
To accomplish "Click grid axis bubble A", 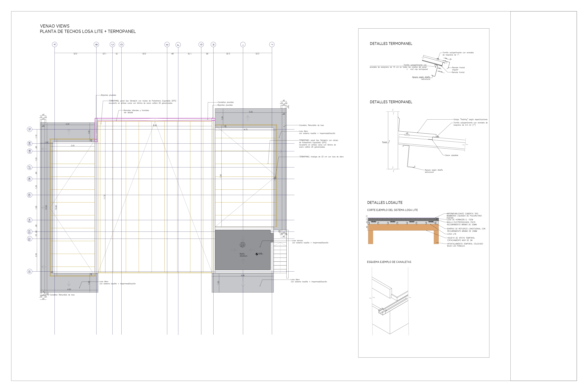I will click(55, 45).
